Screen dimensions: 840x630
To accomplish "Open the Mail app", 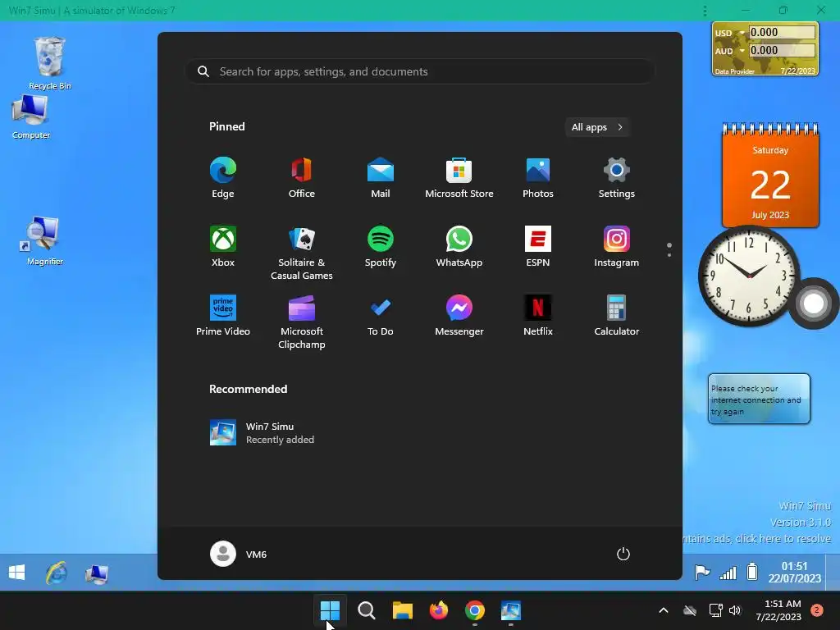I will click(x=381, y=178).
